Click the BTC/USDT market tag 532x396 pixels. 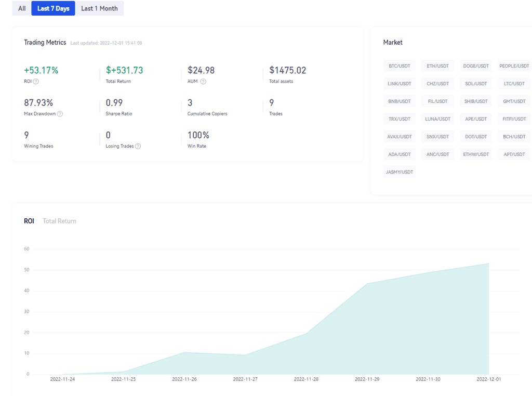(x=400, y=66)
